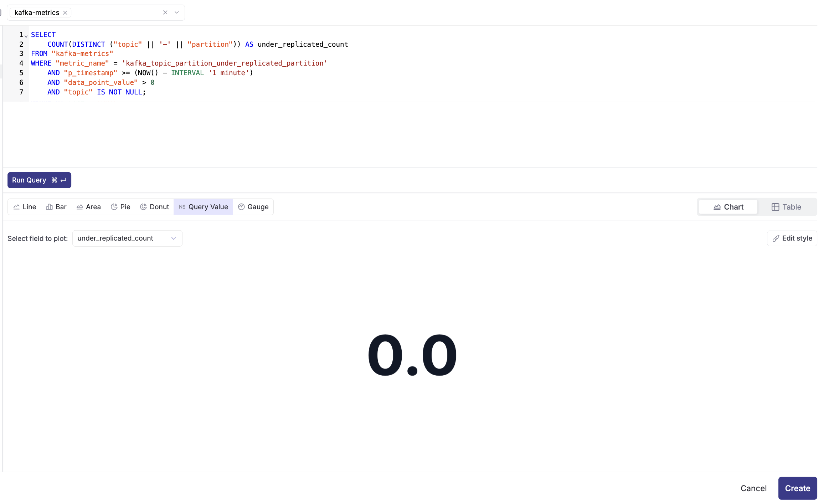Remove the kafka-metrics tag
The width and height of the screenshot is (824, 504).
[x=65, y=12]
